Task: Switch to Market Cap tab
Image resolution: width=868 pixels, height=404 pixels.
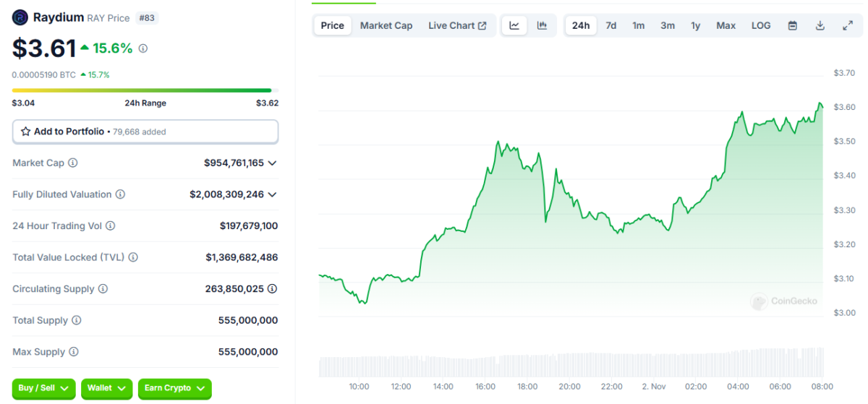Action: (x=386, y=25)
